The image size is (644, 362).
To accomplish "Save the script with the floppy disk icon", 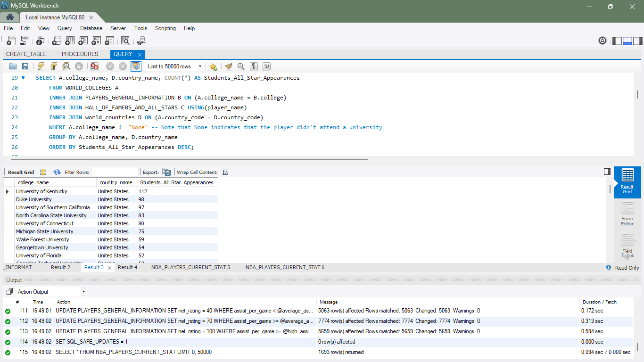I will pyautogui.click(x=25, y=66).
